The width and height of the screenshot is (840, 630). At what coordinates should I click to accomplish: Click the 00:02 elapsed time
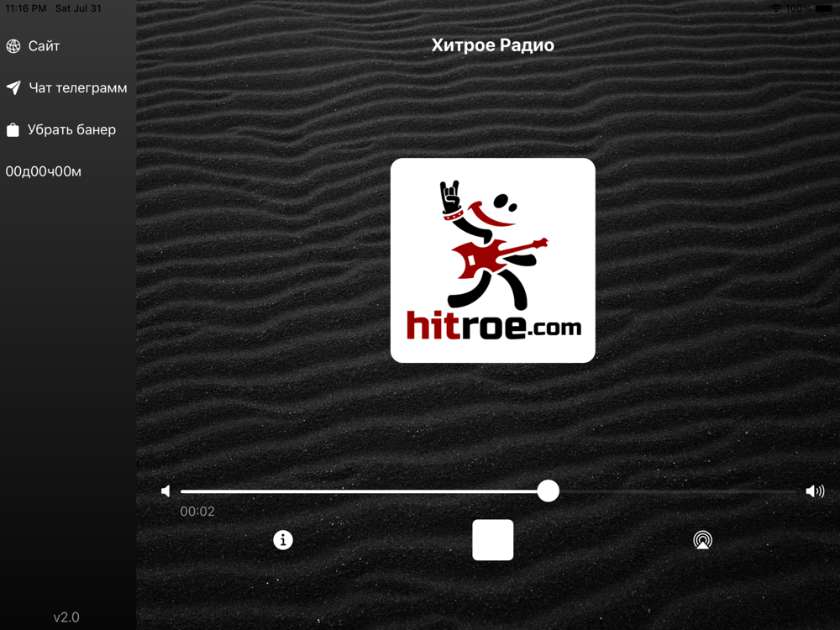coord(197,512)
